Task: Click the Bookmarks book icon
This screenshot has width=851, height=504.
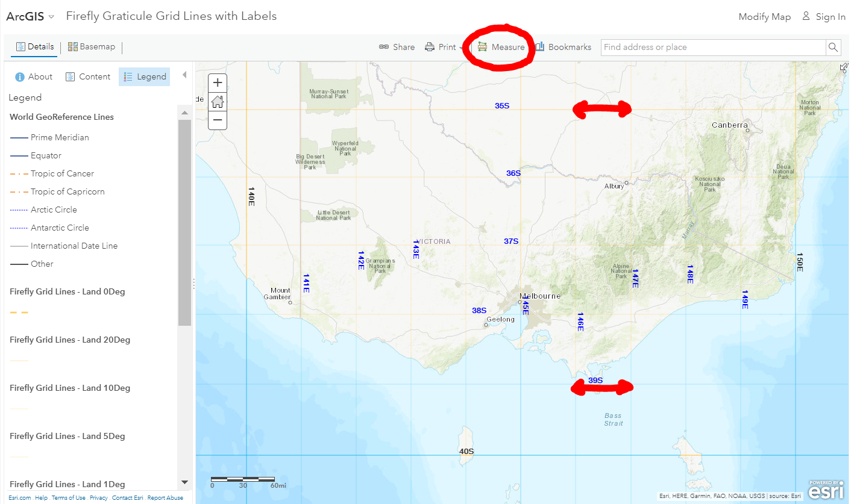Action: [x=540, y=46]
